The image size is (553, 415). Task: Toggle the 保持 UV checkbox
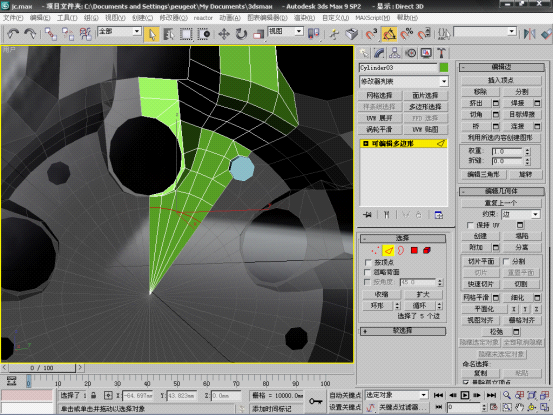470,225
